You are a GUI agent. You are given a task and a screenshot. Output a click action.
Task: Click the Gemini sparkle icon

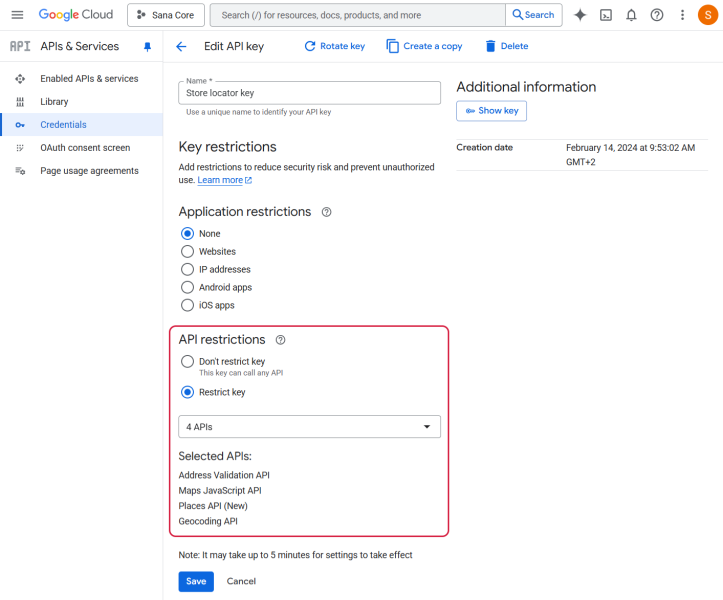point(580,15)
